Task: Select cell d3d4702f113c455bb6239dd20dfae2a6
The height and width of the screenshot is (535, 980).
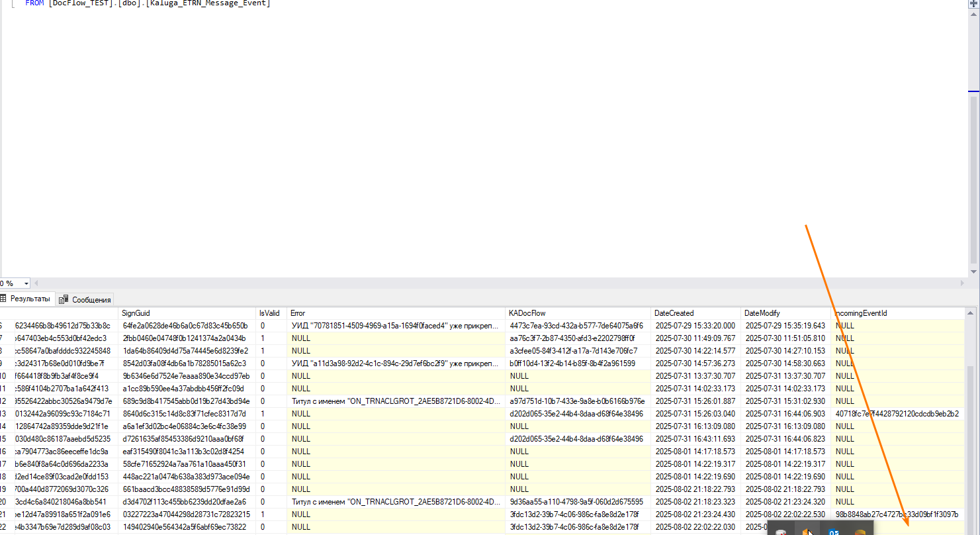Action: pyautogui.click(x=187, y=502)
